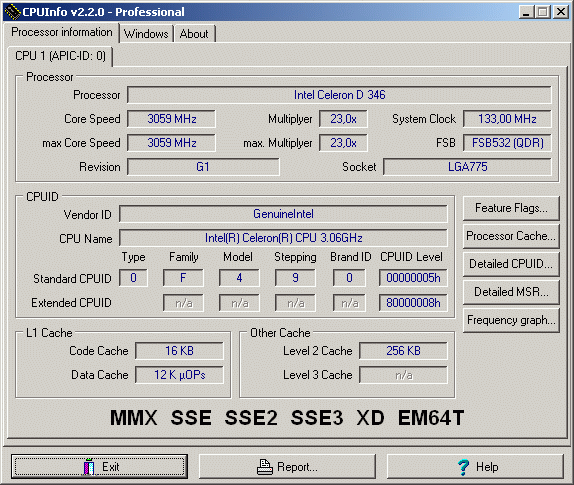Close the CPUInfo window
The width and height of the screenshot is (574, 485).
click(560, 12)
